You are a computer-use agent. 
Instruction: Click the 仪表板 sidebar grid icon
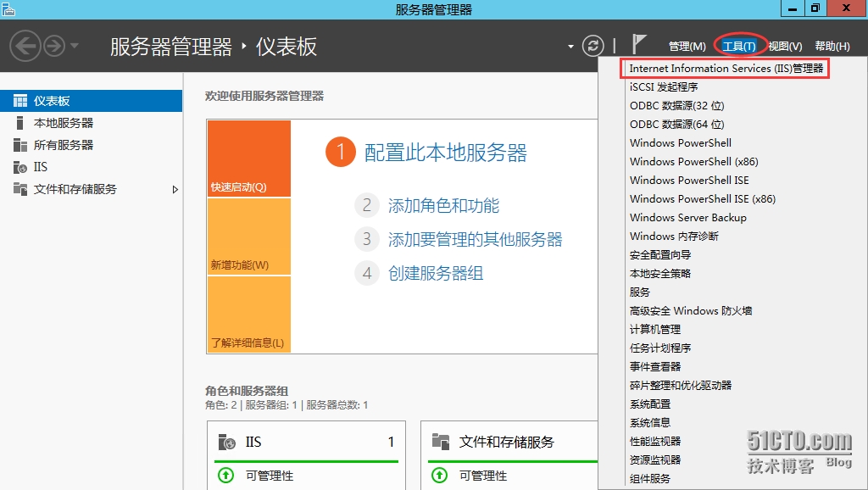pos(20,101)
